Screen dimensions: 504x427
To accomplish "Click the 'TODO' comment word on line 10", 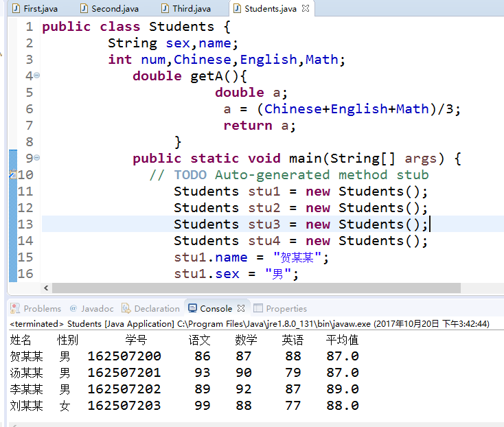I will coord(190,175).
